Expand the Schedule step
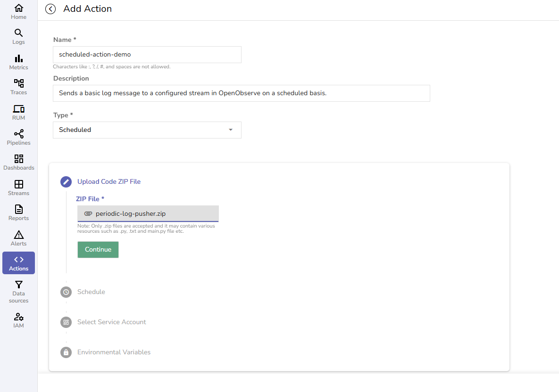Viewport: 559px width, 392px height. pyautogui.click(x=91, y=292)
